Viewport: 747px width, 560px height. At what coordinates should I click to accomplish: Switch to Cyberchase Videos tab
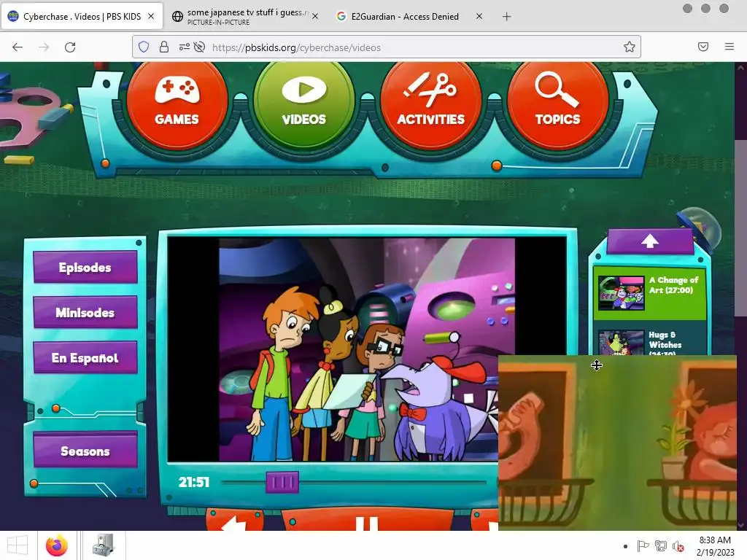(x=82, y=17)
